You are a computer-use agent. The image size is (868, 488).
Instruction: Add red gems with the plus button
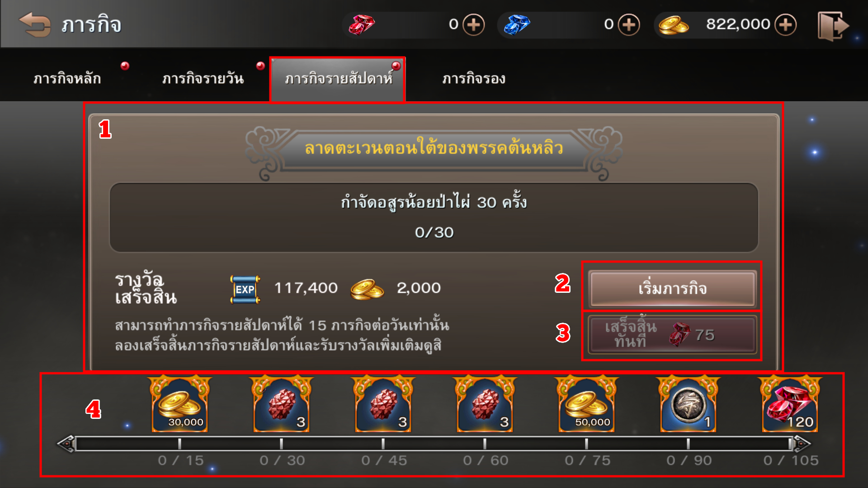tap(473, 24)
